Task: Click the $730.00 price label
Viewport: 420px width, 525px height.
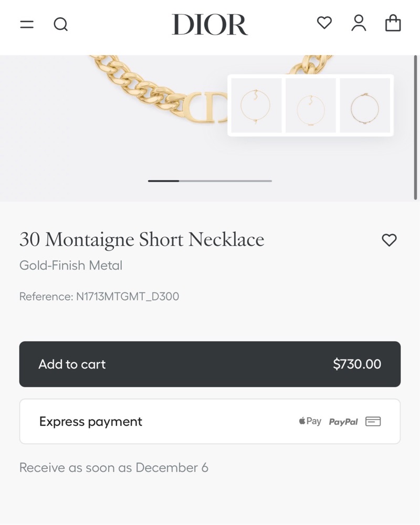Action: 357,364
